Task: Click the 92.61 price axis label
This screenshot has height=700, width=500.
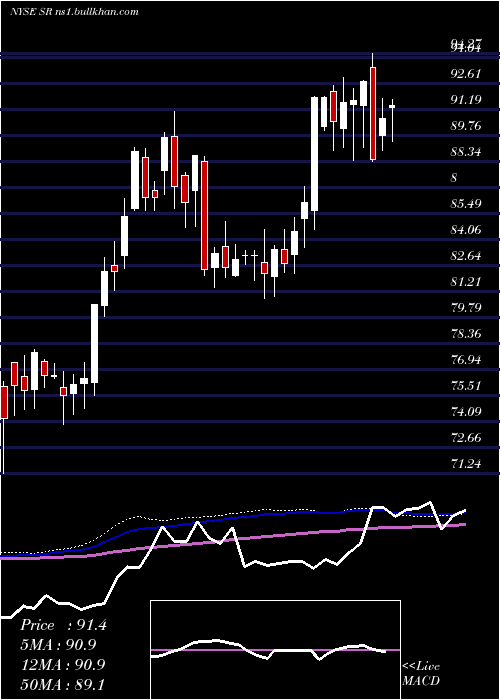Action: pyautogui.click(x=466, y=74)
